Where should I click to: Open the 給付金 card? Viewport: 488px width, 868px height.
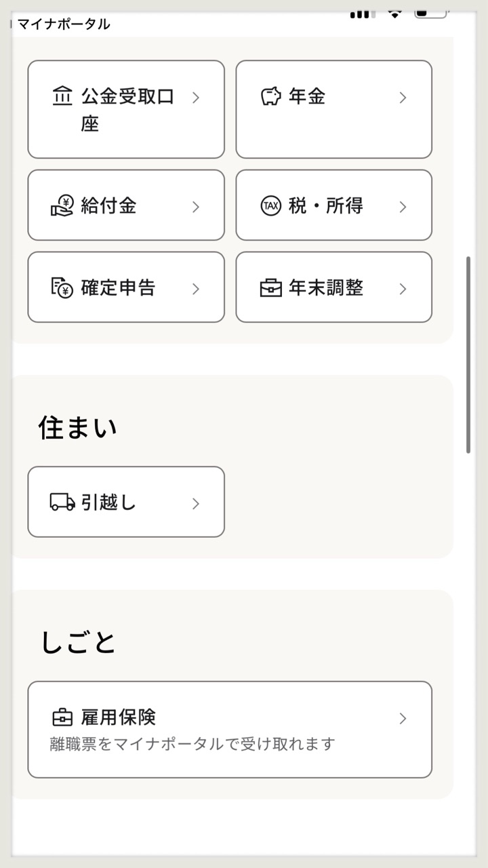(x=126, y=205)
